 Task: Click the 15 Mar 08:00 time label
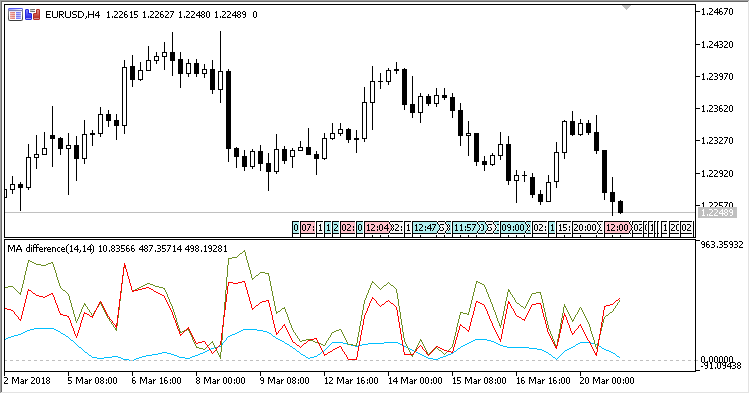479,381
